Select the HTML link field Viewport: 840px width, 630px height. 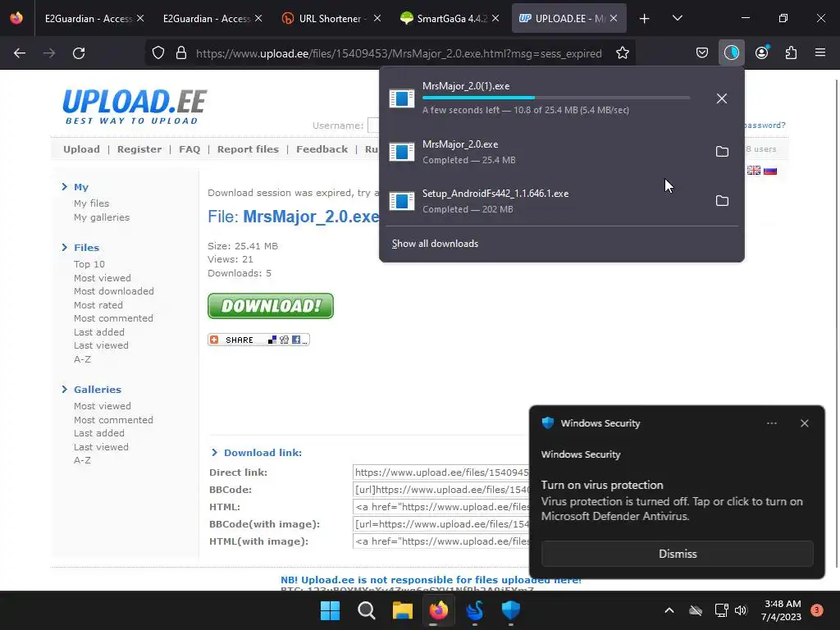[x=441, y=507]
